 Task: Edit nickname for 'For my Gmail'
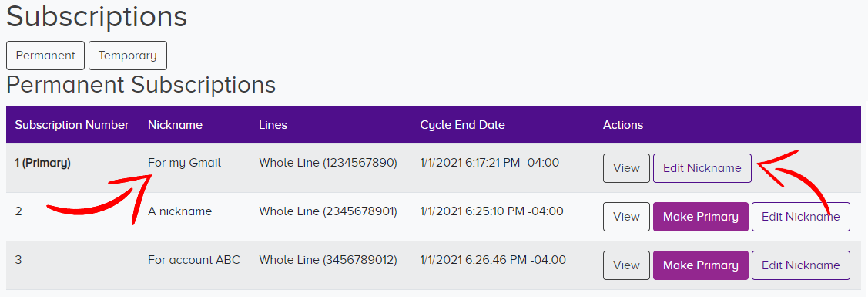(702, 168)
